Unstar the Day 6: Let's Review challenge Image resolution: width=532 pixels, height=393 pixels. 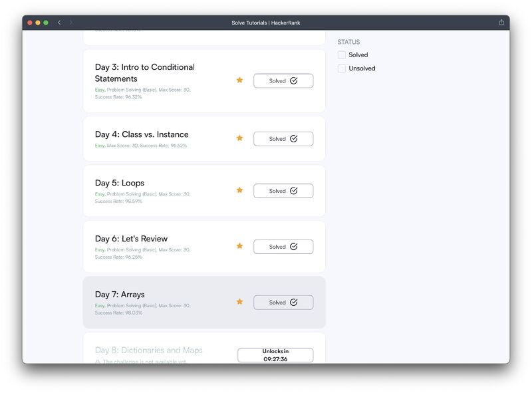pyautogui.click(x=239, y=246)
